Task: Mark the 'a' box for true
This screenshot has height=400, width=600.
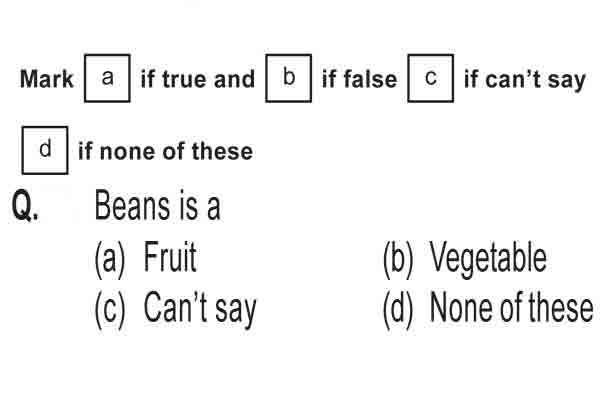Action: coord(107,78)
